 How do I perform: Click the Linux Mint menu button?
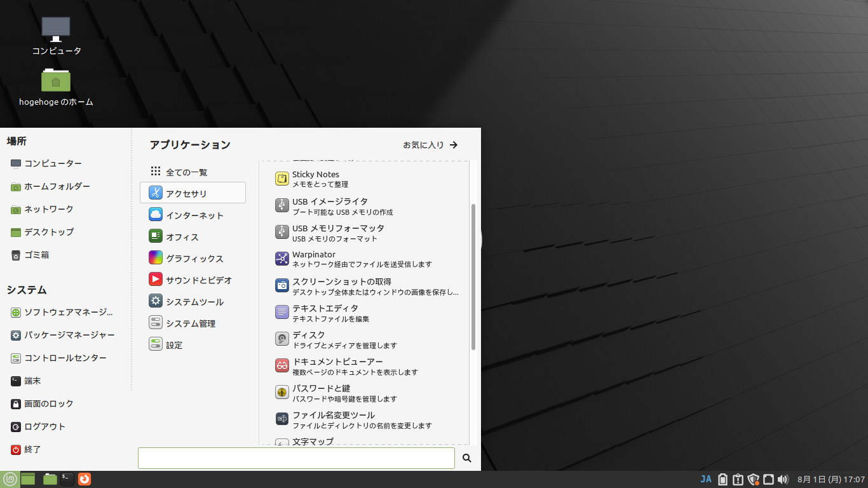click(10, 479)
